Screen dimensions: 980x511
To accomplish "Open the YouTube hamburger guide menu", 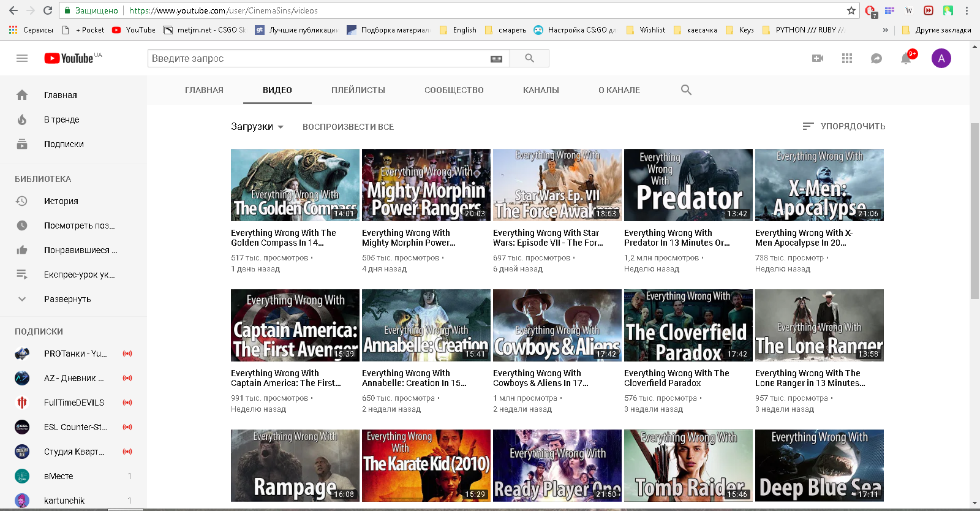I will click(22, 58).
